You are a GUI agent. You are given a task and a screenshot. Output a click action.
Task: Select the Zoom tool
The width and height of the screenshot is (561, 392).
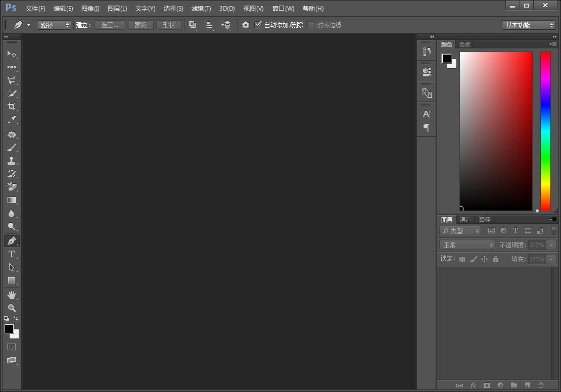pos(11,308)
